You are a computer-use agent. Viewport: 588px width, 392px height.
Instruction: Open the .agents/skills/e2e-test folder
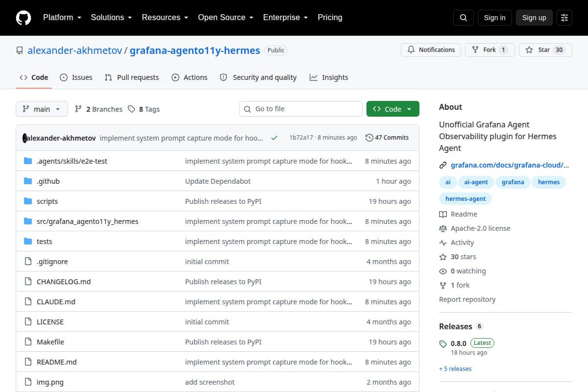pyautogui.click(x=72, y=161)
